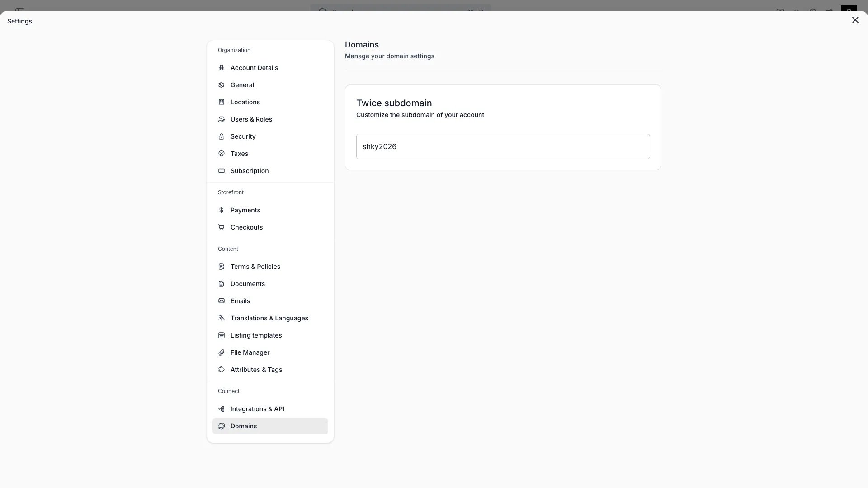Screen dimensions: 868x488
Task: Click the Terms & Policies document icon
Action: click(222, 267)
